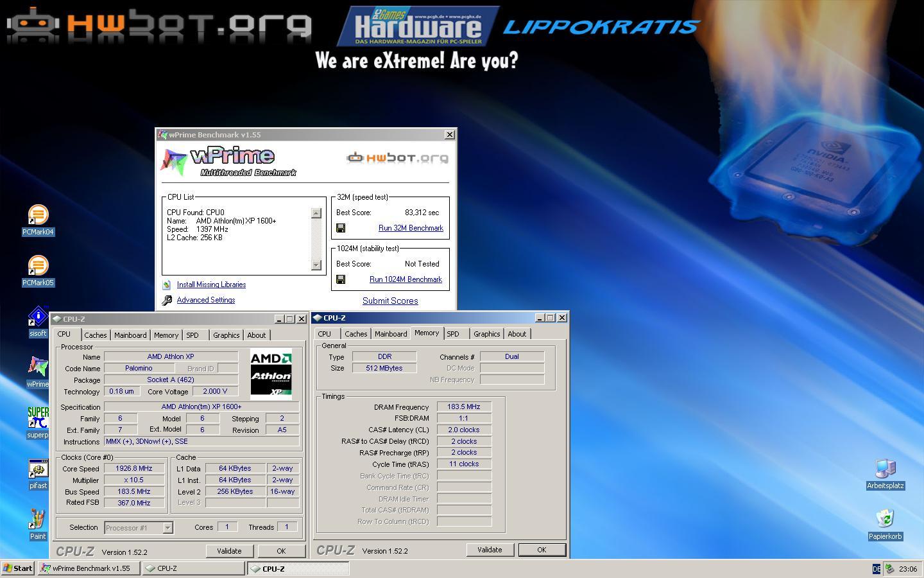Click Validate in left CPU-Z window

click(229, 551)
